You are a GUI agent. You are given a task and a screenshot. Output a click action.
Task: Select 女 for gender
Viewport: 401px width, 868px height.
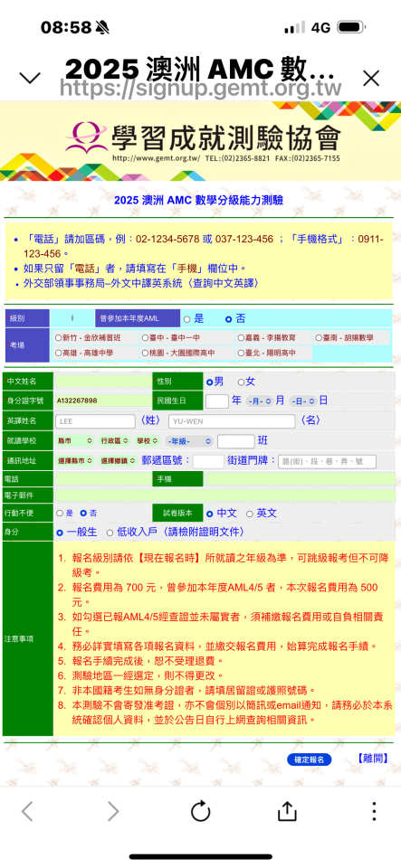point(241,382)
